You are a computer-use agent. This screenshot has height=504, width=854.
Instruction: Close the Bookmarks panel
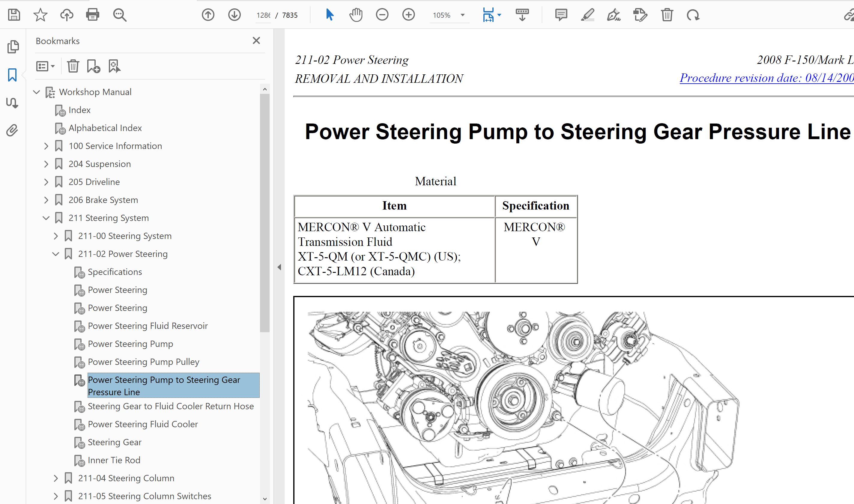(x=256, y=41)
